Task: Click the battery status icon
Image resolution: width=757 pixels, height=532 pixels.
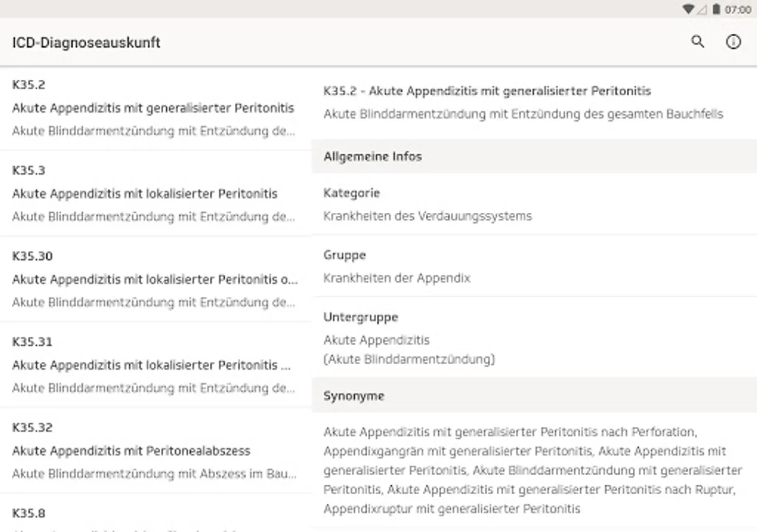Action: point(716,9)
